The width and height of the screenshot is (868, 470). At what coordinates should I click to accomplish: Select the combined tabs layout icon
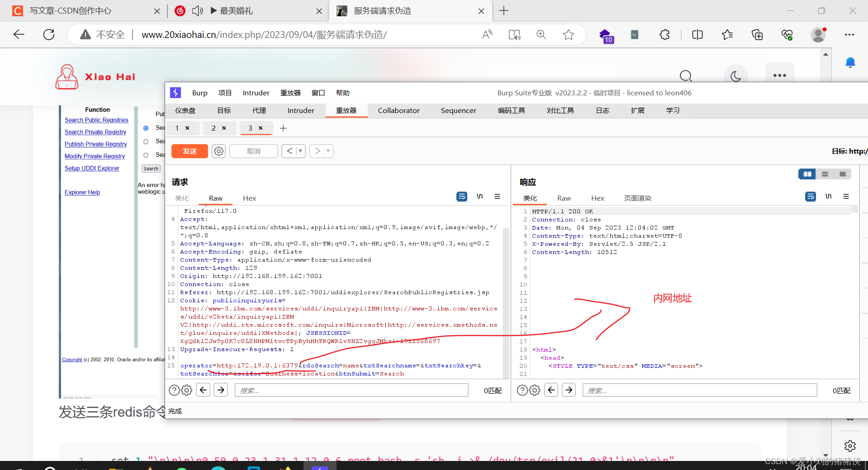843,174
